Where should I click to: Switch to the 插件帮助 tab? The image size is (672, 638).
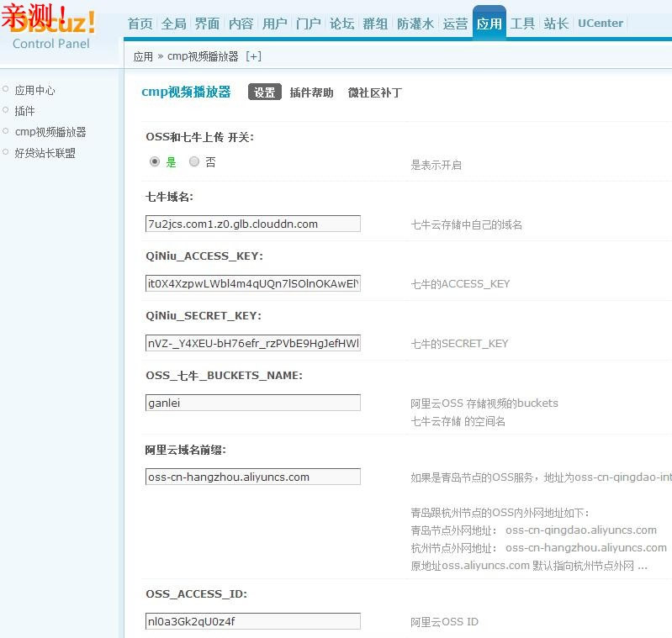(x=311, y=92)
